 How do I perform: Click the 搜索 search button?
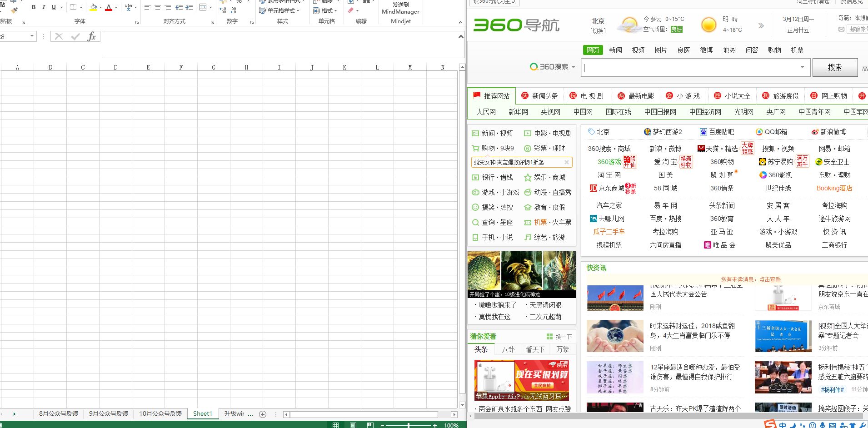tap(835, 67)
